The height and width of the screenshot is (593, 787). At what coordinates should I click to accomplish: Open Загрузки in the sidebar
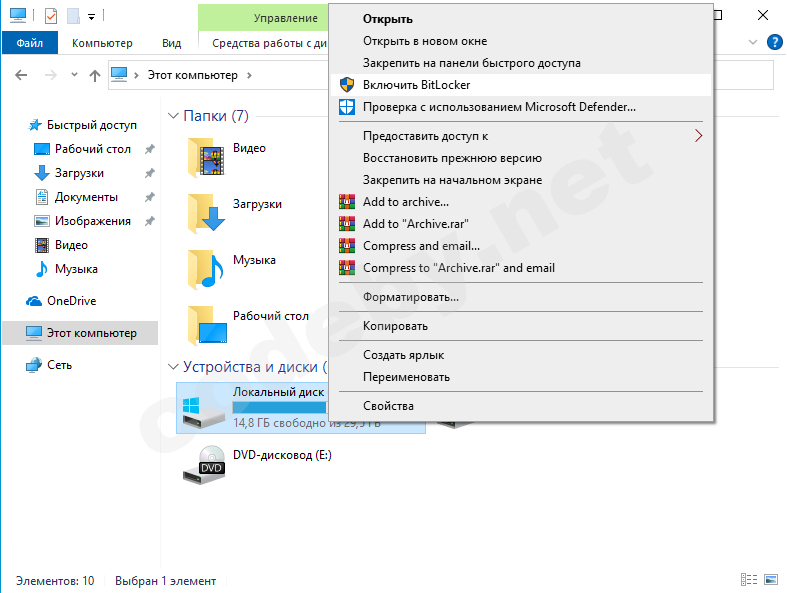click(70, 173)
